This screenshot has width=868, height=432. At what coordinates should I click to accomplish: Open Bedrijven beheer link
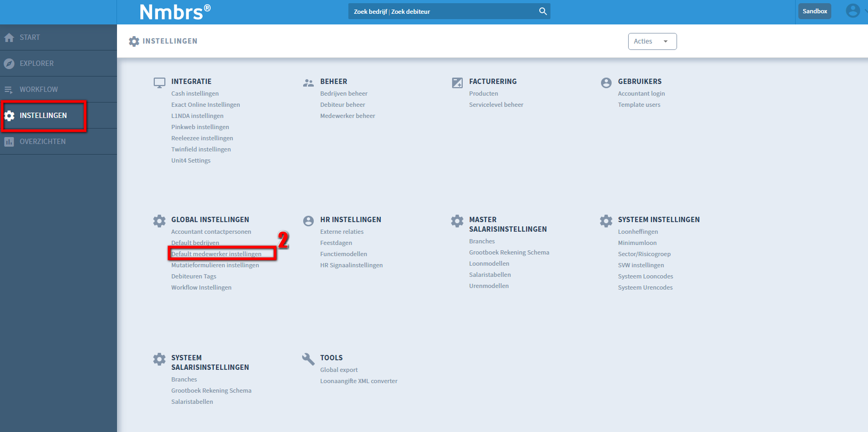coord(344,94)
